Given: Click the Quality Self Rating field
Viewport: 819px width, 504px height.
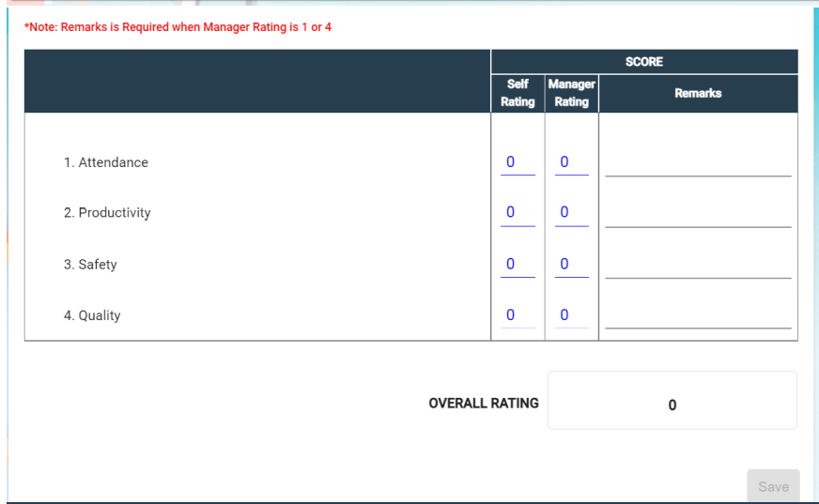Looking at the screenshot, I should click(518, 315).
